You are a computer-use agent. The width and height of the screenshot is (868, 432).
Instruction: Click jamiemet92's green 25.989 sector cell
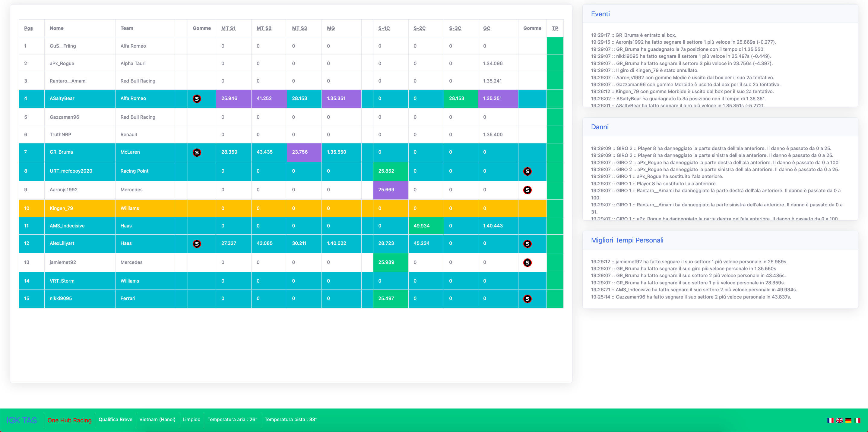coord(391,262)
